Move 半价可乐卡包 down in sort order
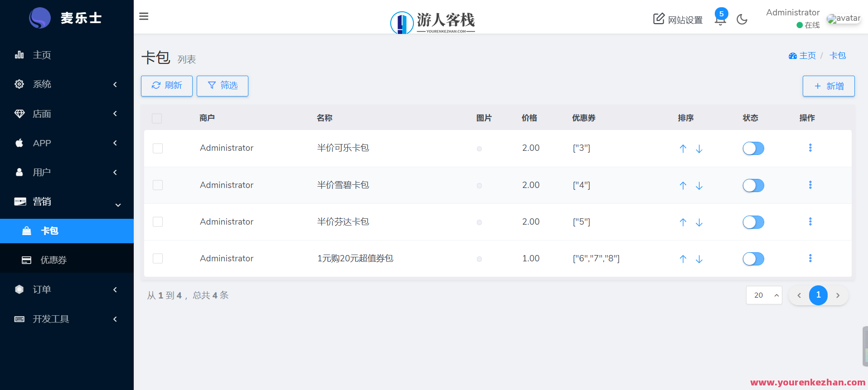This screenshot has height=390, width=868. coord(699,149)
